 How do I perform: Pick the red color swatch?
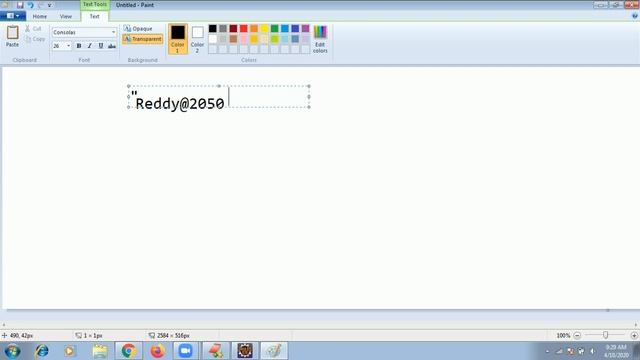tap(244, 28)
